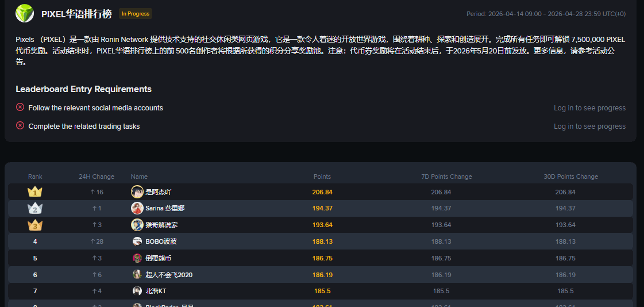644x307 pixels.
Task: Click the Points column header
Action: (322, 176)
